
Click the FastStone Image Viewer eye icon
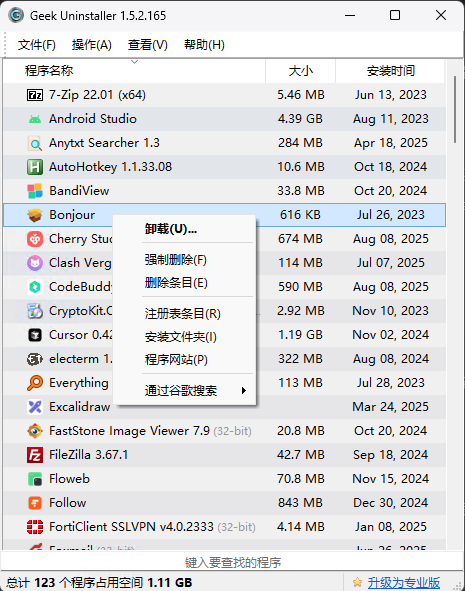point(35,431)
